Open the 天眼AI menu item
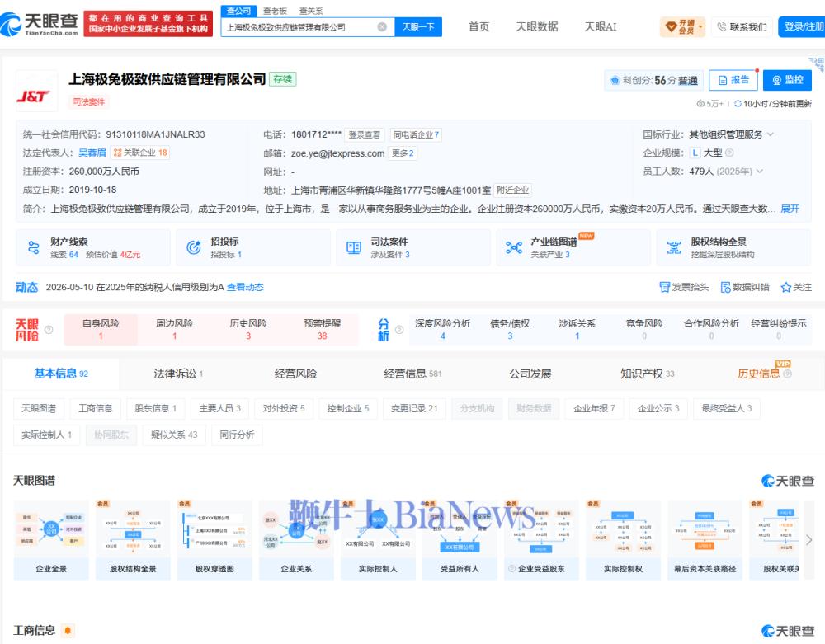Screen dimensions: 825x644 pos(601,27)
